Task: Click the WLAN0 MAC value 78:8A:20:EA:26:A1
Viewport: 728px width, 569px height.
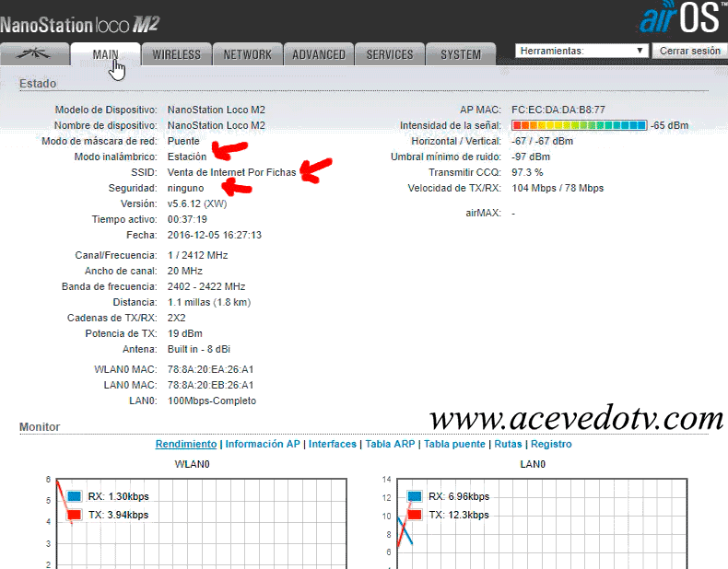Action: click(210, 369)
